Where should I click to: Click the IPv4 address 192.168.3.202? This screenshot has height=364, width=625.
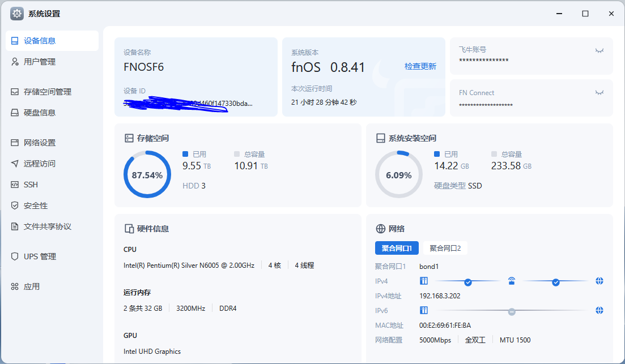440,296
